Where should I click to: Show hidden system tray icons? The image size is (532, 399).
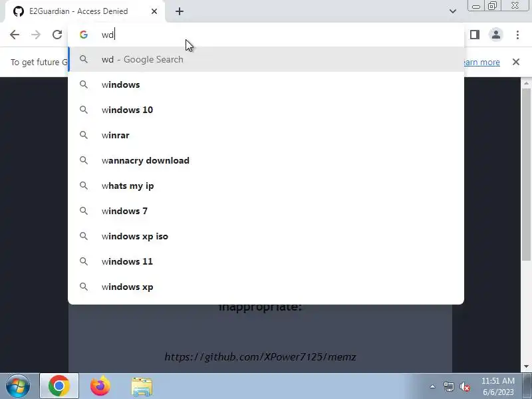click(433, 386)
